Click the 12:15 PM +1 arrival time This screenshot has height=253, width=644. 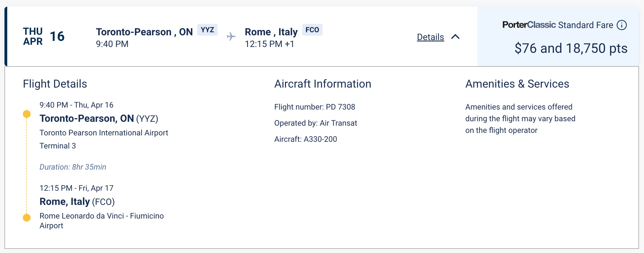(x=269, y=44)
